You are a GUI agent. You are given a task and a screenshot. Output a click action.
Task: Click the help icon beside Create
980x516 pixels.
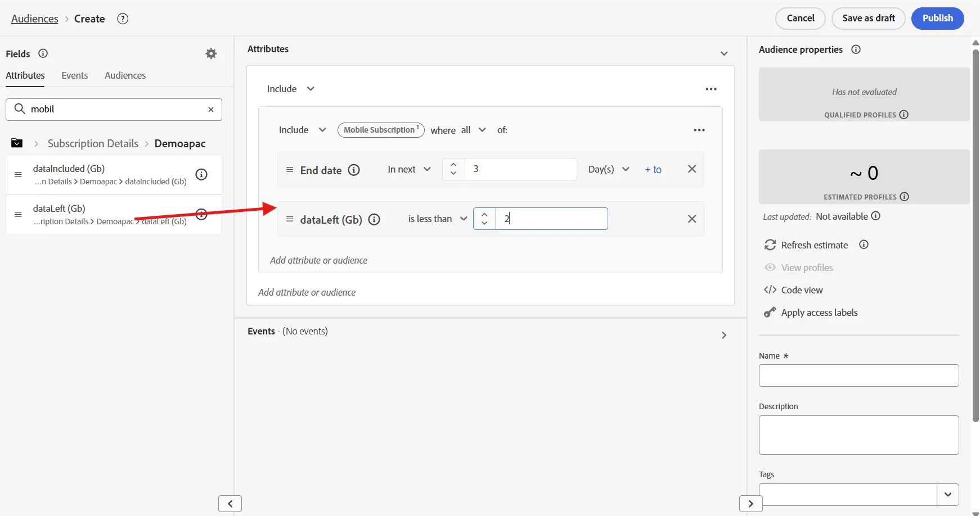pos(123,19)
